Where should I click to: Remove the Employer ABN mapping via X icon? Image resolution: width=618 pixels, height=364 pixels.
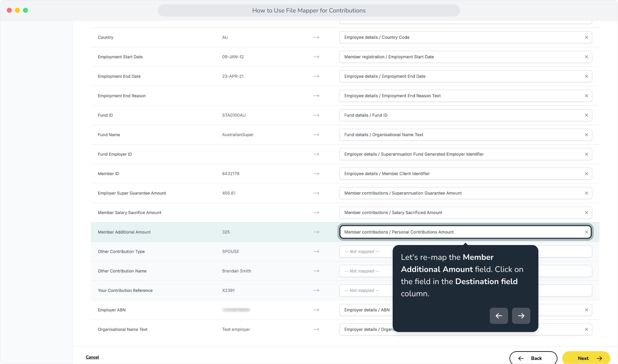tap(586, 310)
